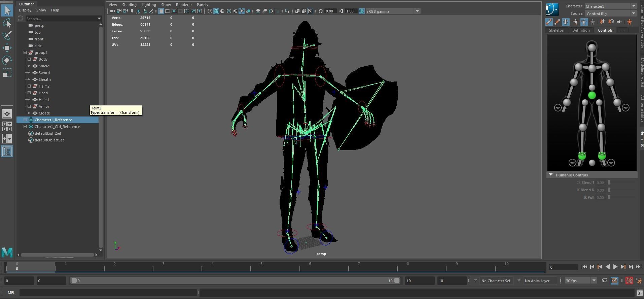This screenshot has width=644, height=299.
Task: Enable Smooth Shade All cube icon
Action: (216, 11)
